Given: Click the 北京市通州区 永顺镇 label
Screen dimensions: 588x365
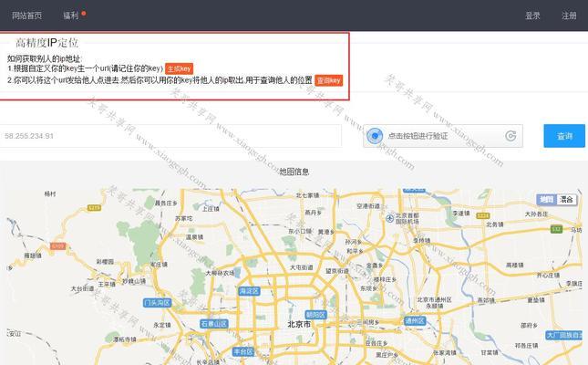Looking at the screenshot, I should click(434, 303).
